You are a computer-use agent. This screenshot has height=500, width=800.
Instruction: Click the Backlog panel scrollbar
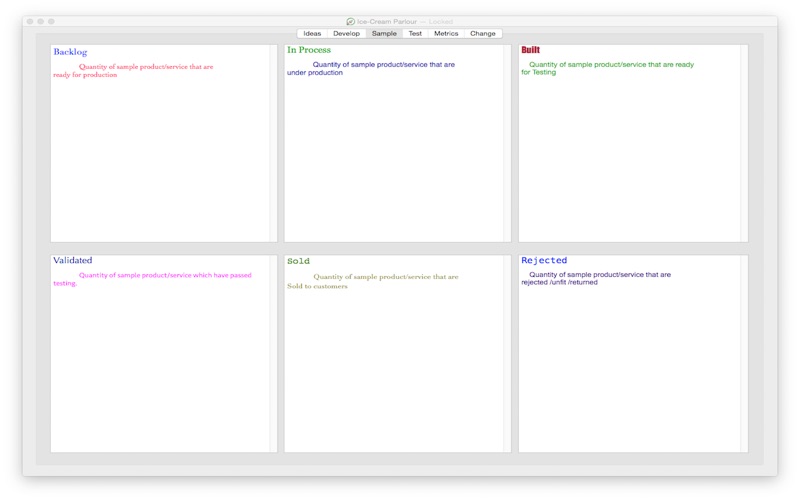[273, 143]
